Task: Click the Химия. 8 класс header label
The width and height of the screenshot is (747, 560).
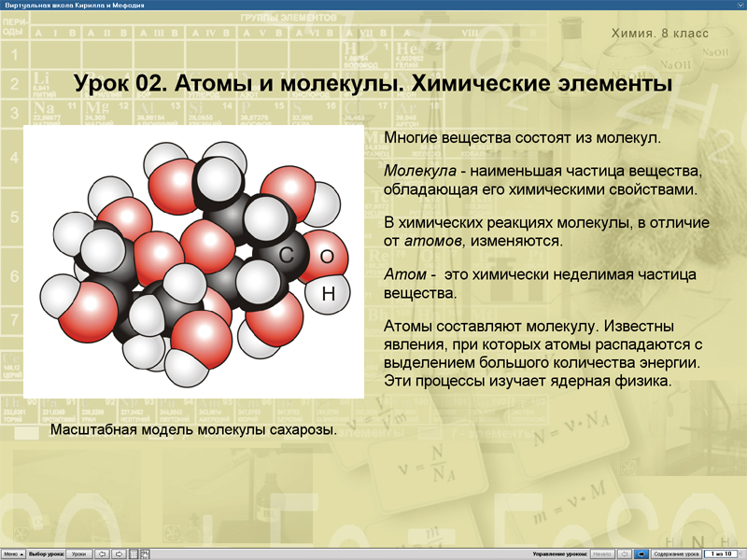Action: point(659,34)
